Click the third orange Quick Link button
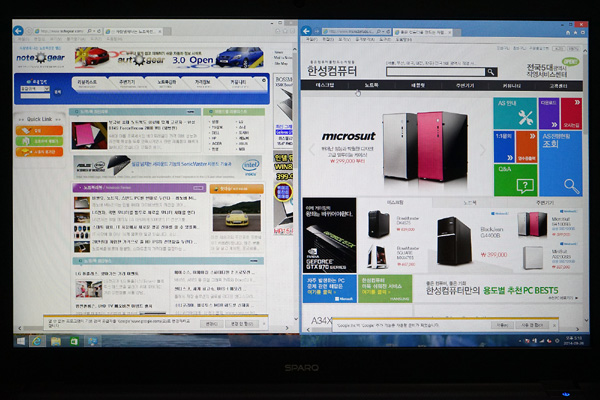The image size is (600, 400). (x=39, y=152)
